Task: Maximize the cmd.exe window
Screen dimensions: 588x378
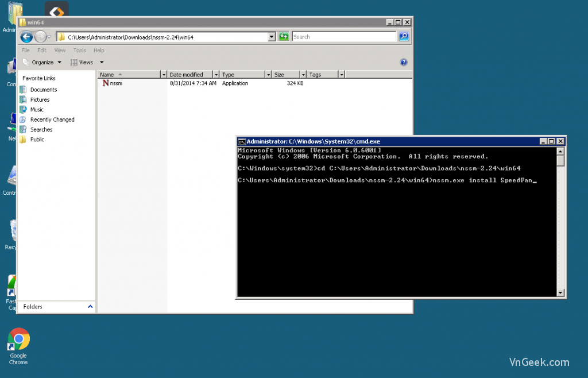Action: pos(551,141)
